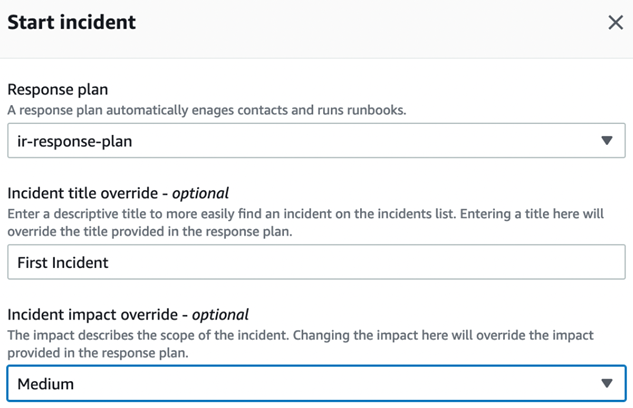Select the Start incident heading

point(71,22)
